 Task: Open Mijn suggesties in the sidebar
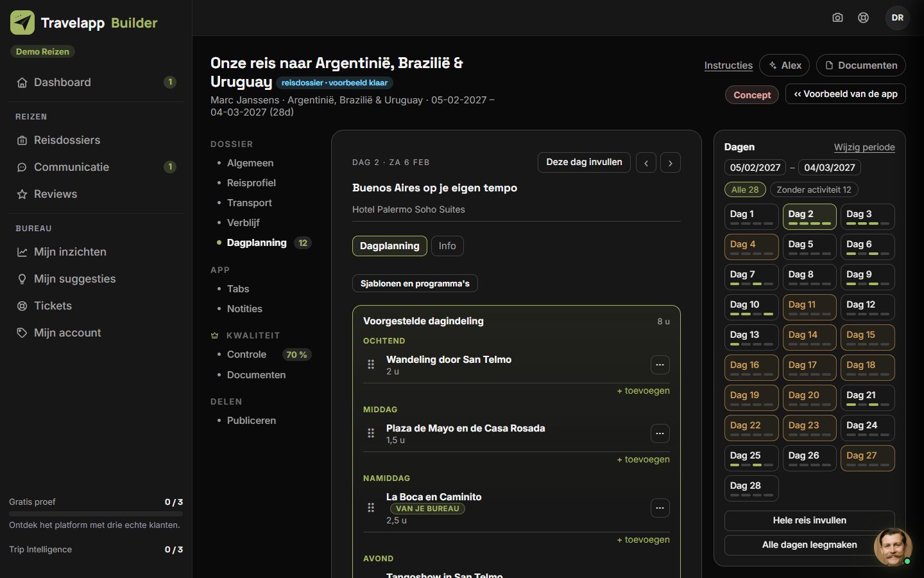click(x=96, y=279)
